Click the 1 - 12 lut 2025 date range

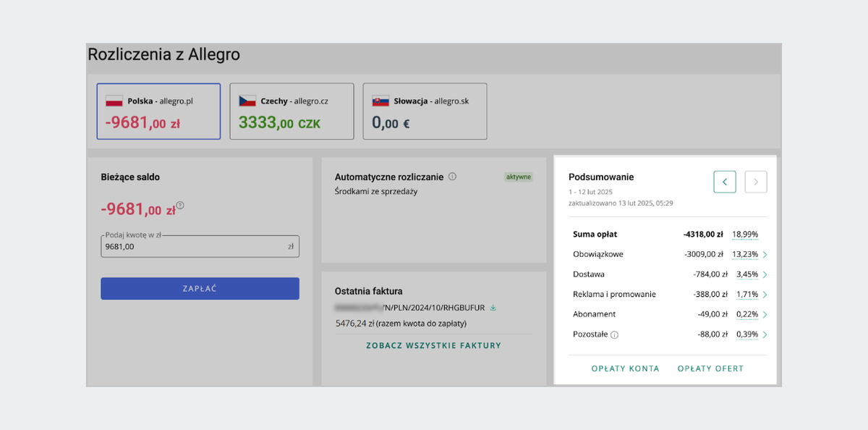(x=591, y=192)
